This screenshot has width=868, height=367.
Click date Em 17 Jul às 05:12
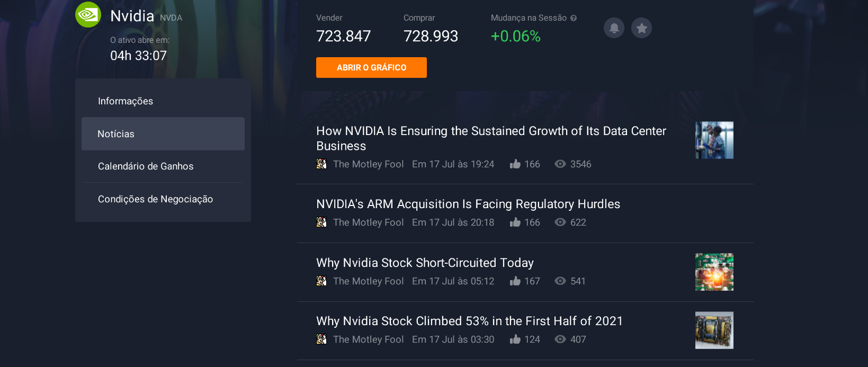click(453, 281)
